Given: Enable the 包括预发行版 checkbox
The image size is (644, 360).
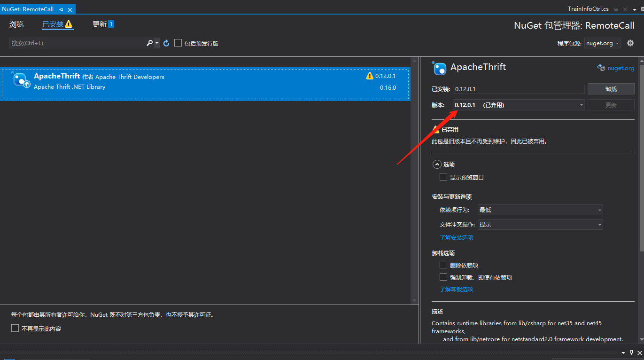Looking at the screenshot, I should 178,43.
